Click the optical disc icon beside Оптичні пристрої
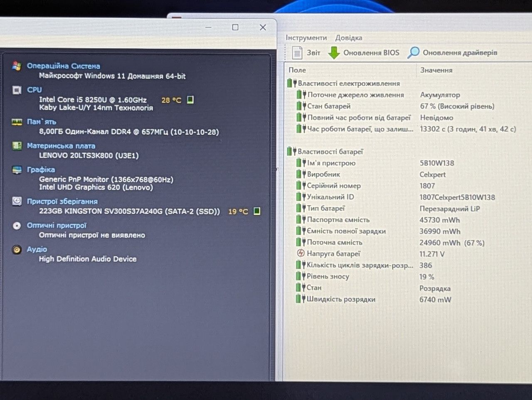Image resolution: width=532 pixels, height=400 pixels. point(17,226)
